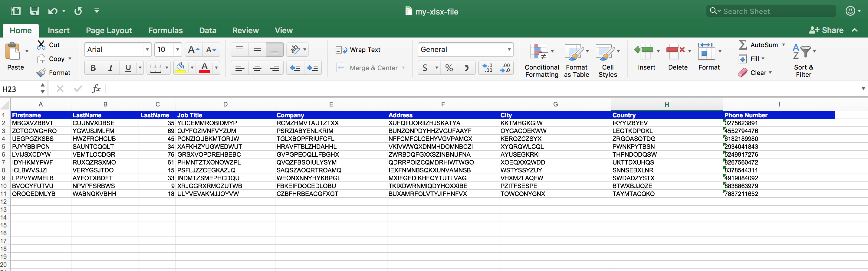Click the Copy icon
Image resolution: width=868 pixels, height=271 pixels.
41,59
